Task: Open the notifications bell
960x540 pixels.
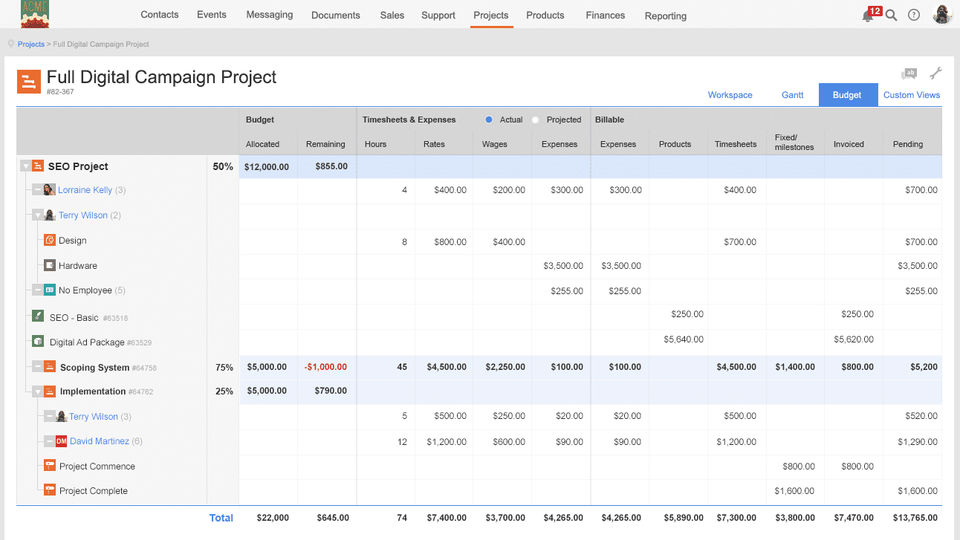Action: click(867, 16)
